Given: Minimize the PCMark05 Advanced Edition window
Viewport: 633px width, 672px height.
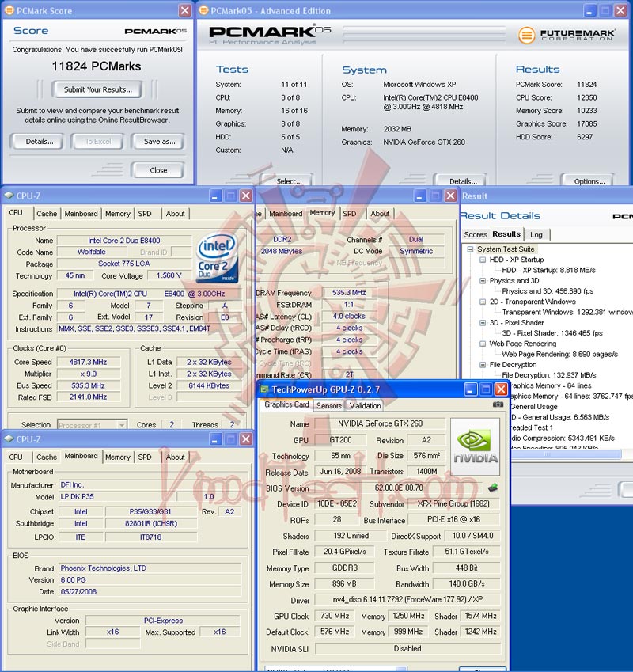Looking at the screenshot, I should click(589, 10).
